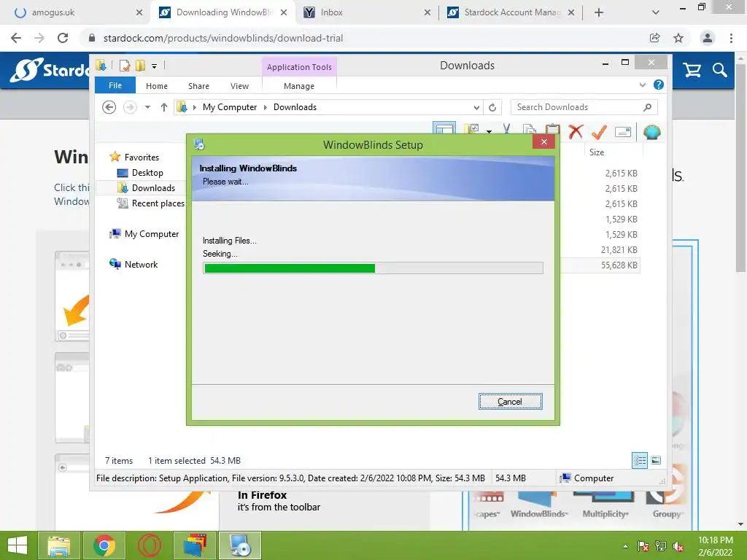Switch to the Stardock Account Manager tab

tap(511, 12)
